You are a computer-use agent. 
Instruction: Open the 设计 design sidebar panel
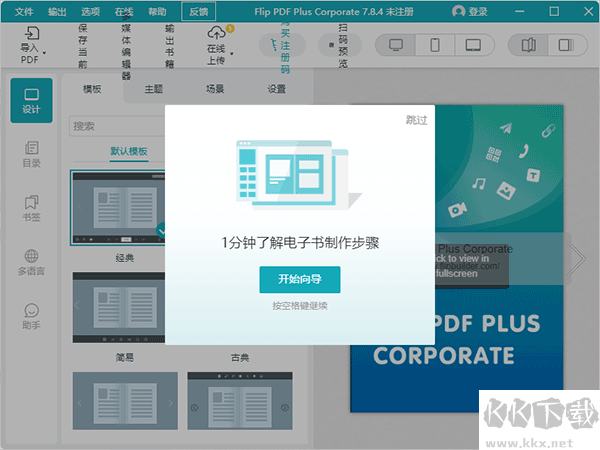point(31,101)
